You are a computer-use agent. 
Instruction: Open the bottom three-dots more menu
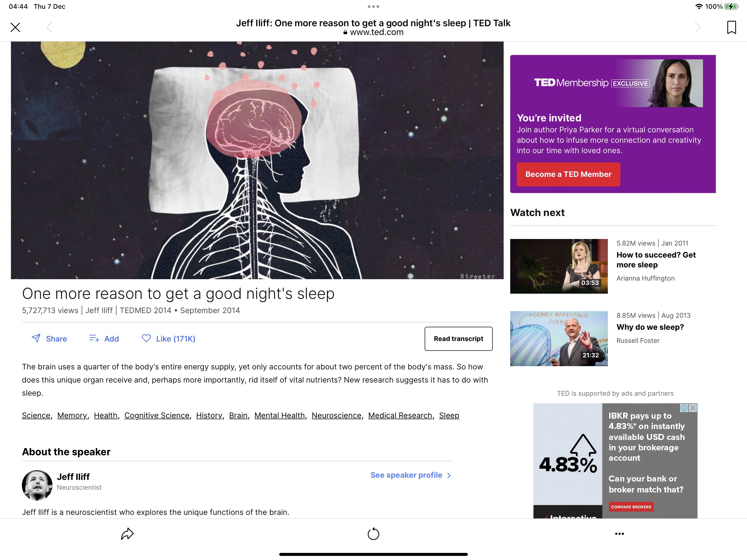pyautogui.click(x=619, y=534)
